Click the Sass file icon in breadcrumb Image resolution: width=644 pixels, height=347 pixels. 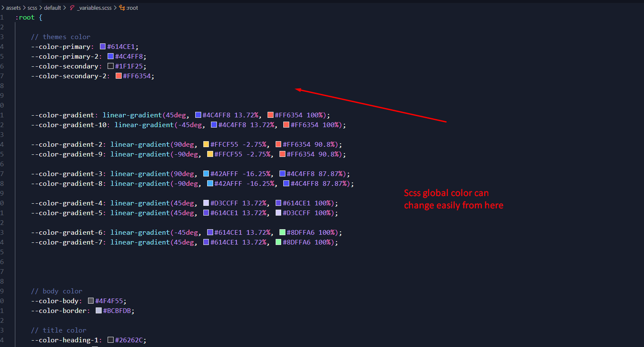coord(72,8)
